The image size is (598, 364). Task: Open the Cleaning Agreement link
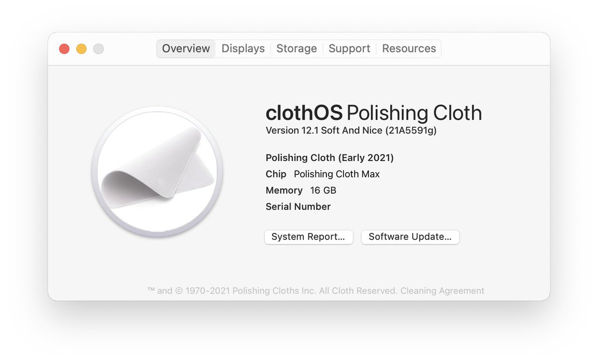442,291
